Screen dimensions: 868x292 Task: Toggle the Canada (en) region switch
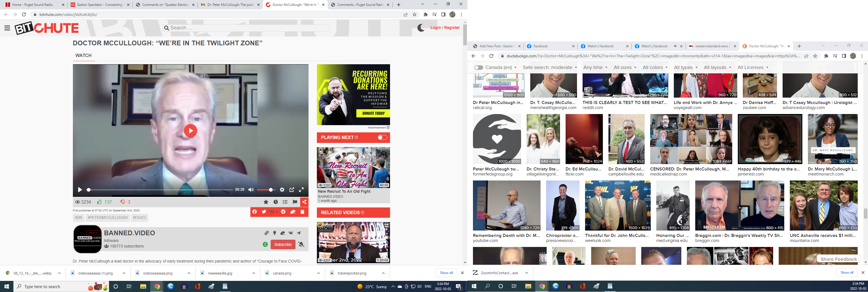tap(478, 67)
